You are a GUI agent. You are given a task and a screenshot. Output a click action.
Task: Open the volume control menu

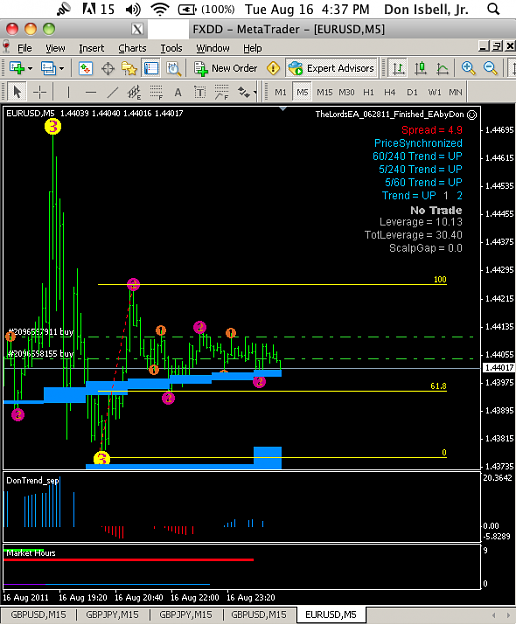coord(132,9)
